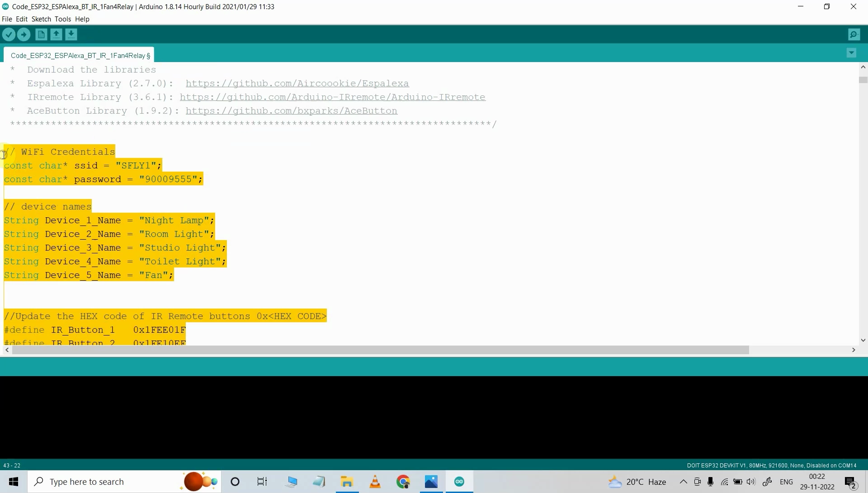Select the Code_ESP32_ESPAlexa_BT_IR_1Fan4Relay tab
The width and height of the screenshot is (868, 493).
pos(79,55)
